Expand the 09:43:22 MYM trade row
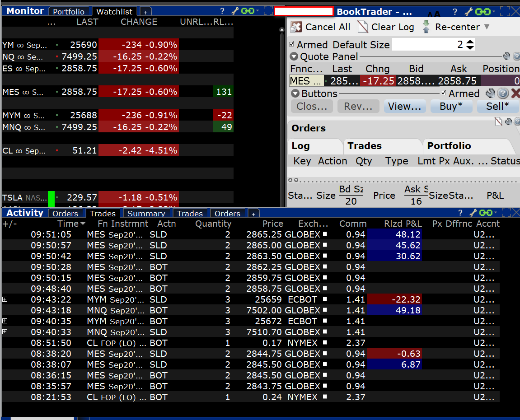Screen dimensions: 520x420 (5, 299)
